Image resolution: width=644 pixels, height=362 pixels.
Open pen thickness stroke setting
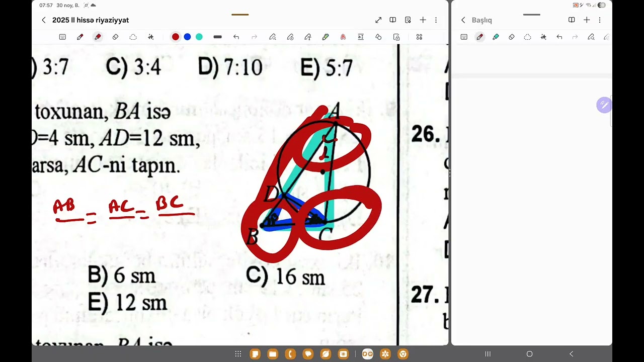[217, 37]
